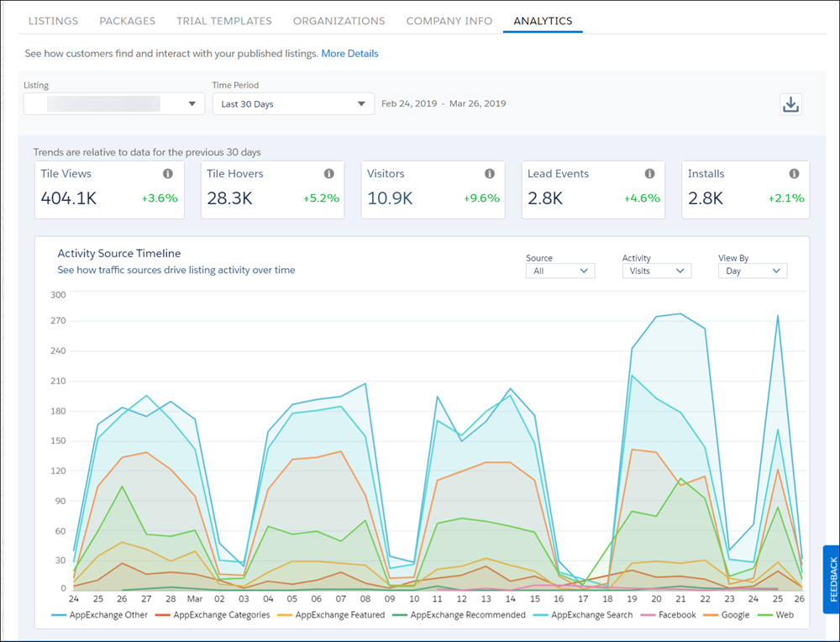Switch to the Trial Templates tab
The image size is (840, 642).
pyautogui.click(x=224, y=21)
